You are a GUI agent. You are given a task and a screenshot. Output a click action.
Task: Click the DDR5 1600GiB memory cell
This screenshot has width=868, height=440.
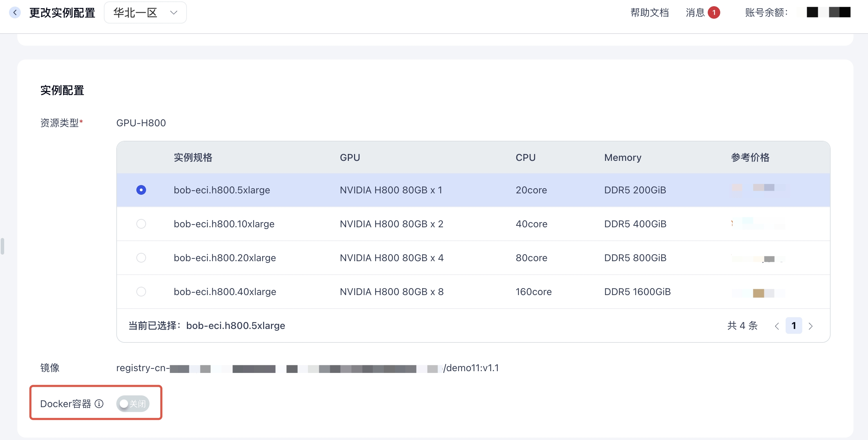638,292
